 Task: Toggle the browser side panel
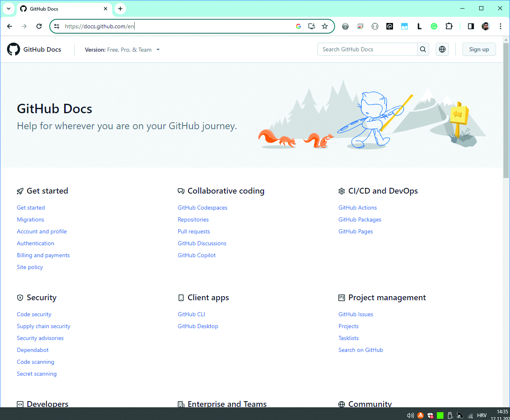[471, 26]
